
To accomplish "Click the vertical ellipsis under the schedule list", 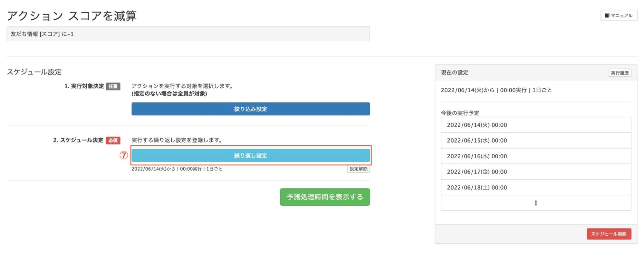I will coord(535,203).
